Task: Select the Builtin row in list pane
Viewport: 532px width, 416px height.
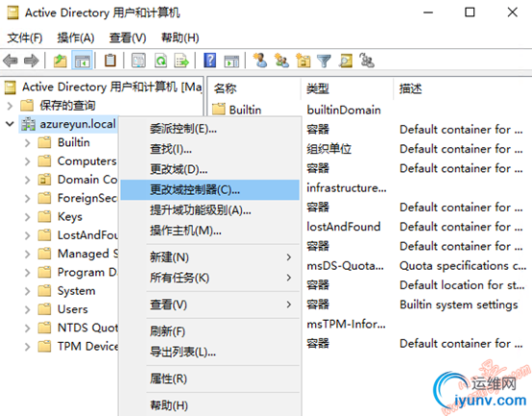Action: coord(245,110)
